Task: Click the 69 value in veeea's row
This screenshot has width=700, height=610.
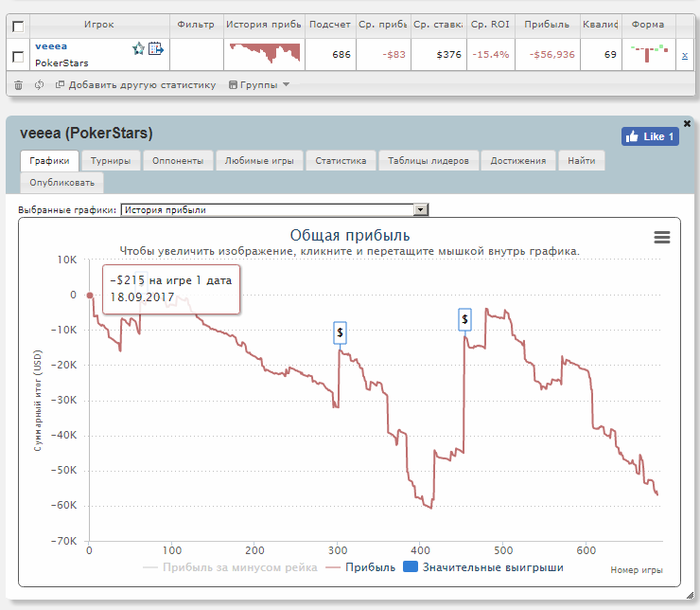Action: click(610, 54)
